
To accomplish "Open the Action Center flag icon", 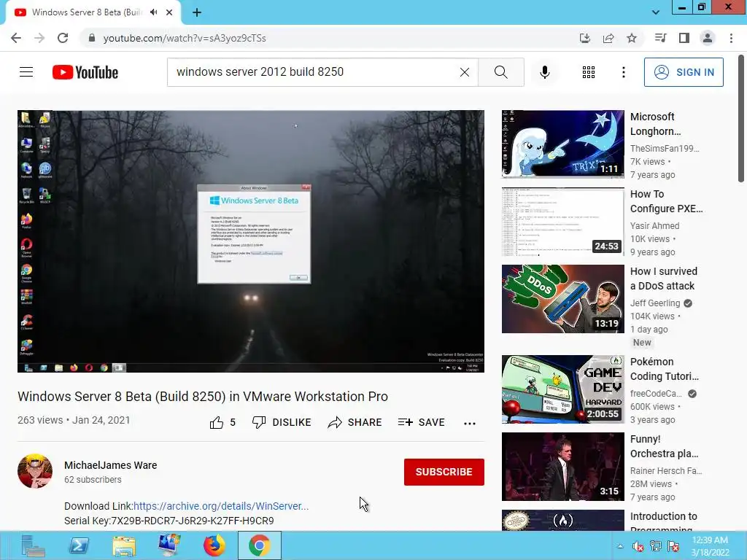I will click(673, 546).
